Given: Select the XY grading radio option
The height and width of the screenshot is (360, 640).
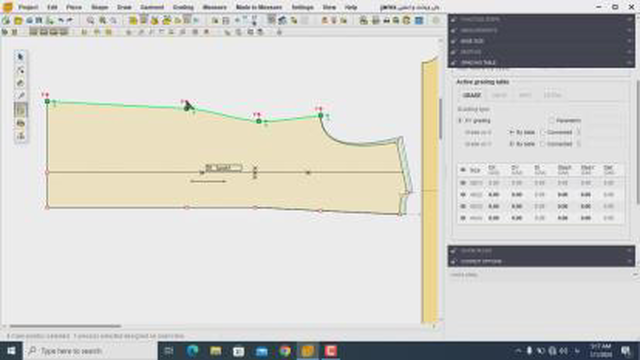Looking at the screenshot, I should pyautogui.click(x=460, y=120).
